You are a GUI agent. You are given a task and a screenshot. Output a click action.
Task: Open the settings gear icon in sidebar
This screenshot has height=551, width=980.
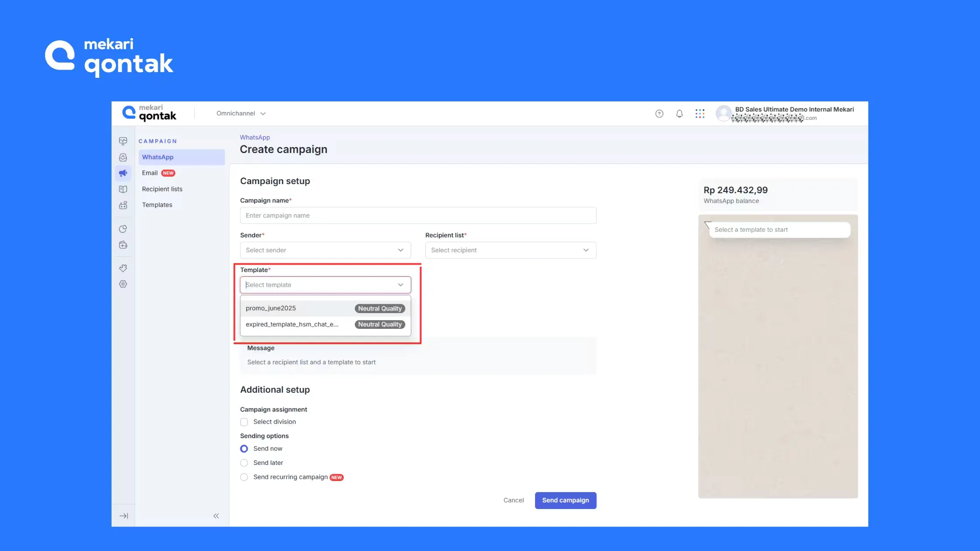point(123,284)
